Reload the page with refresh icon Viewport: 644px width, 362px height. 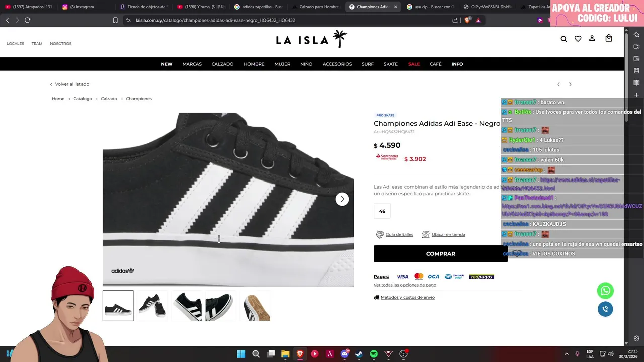tap(27, 20)
